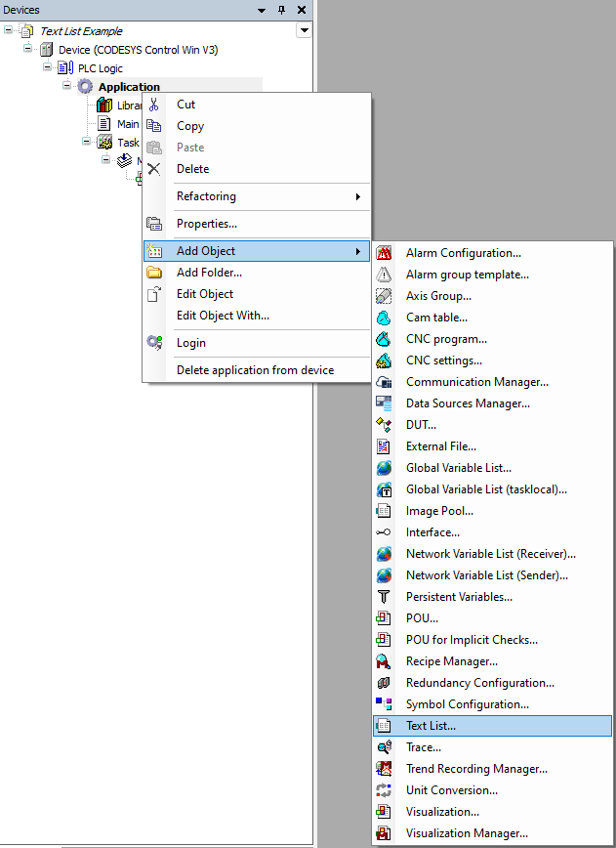Click the Communication Manager icon
616x848 pixels.
[384, 382]
